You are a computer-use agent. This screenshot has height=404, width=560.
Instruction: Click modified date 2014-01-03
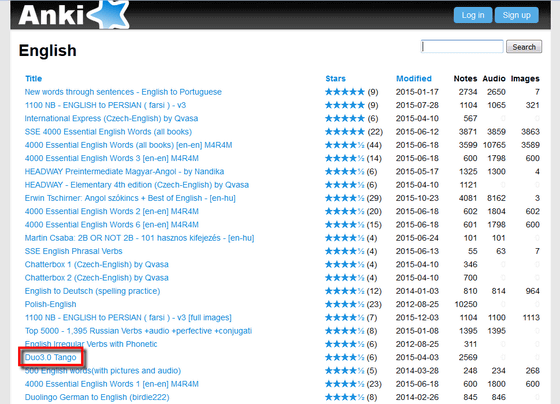pyautogui.click(x=417, y=291)
